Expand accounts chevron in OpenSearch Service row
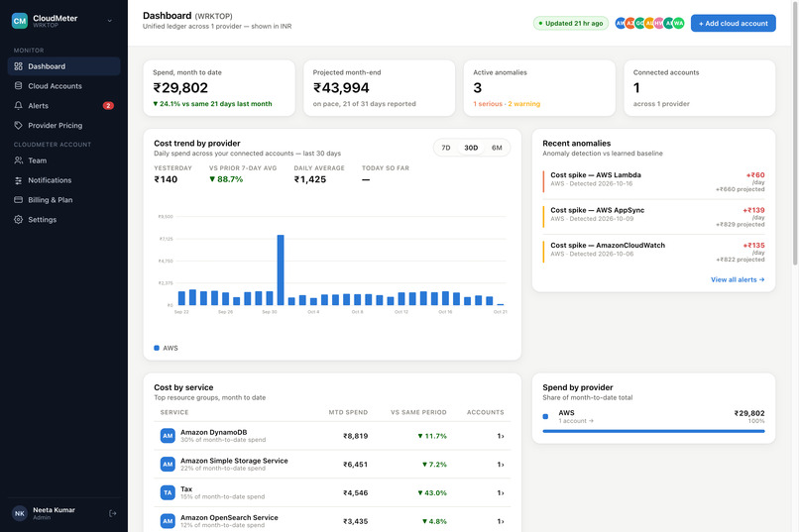The image size is (799, 532). tap(503, 522)
